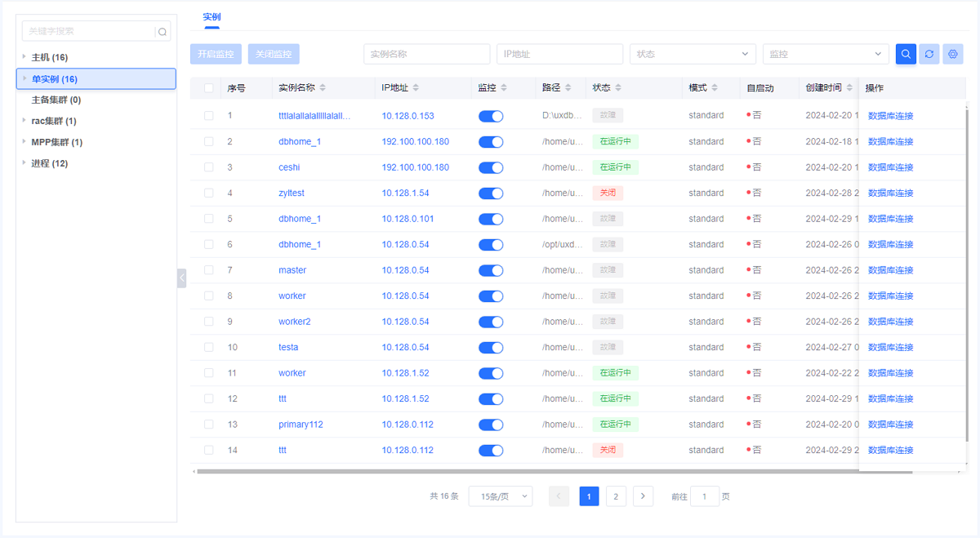Go to the next page arrow
980x538 pixels.
tap(643, 496)
